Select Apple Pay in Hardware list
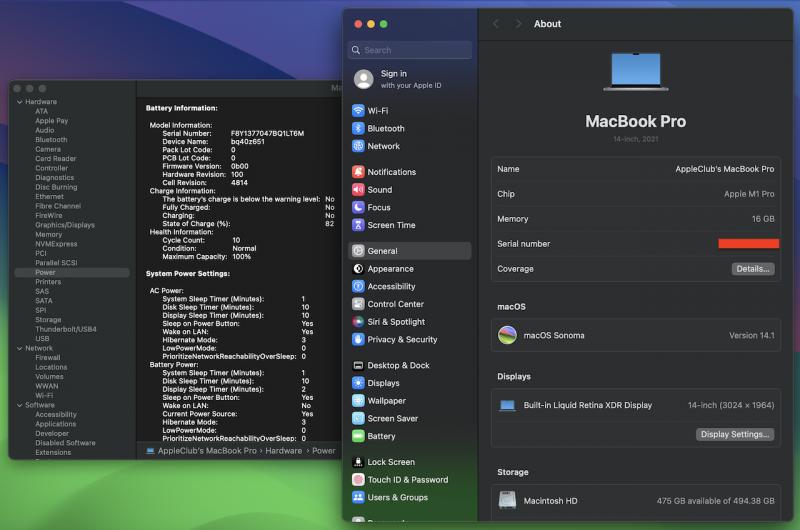The height and width of the screenshot is (530, 800). tap(52, 121)
